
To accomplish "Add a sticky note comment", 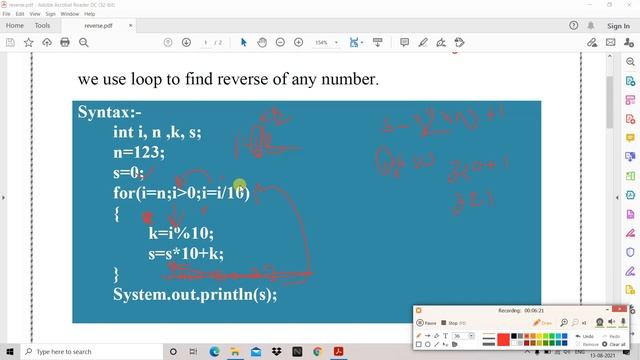I will 404,42.
